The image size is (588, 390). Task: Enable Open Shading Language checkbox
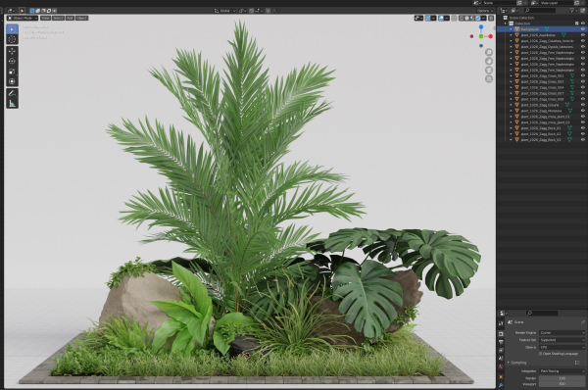[540, 354]
